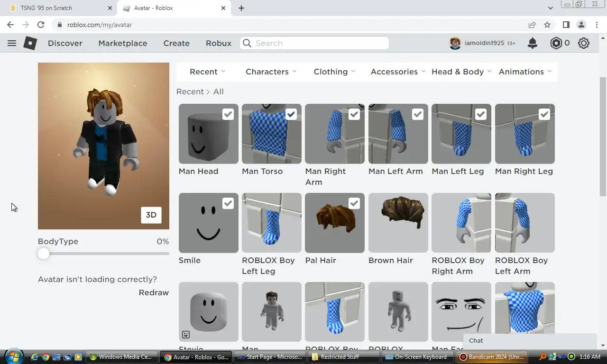Uncheck the Smile face item
This screenshot has width=607, height=364.
[x=228, y=203]
